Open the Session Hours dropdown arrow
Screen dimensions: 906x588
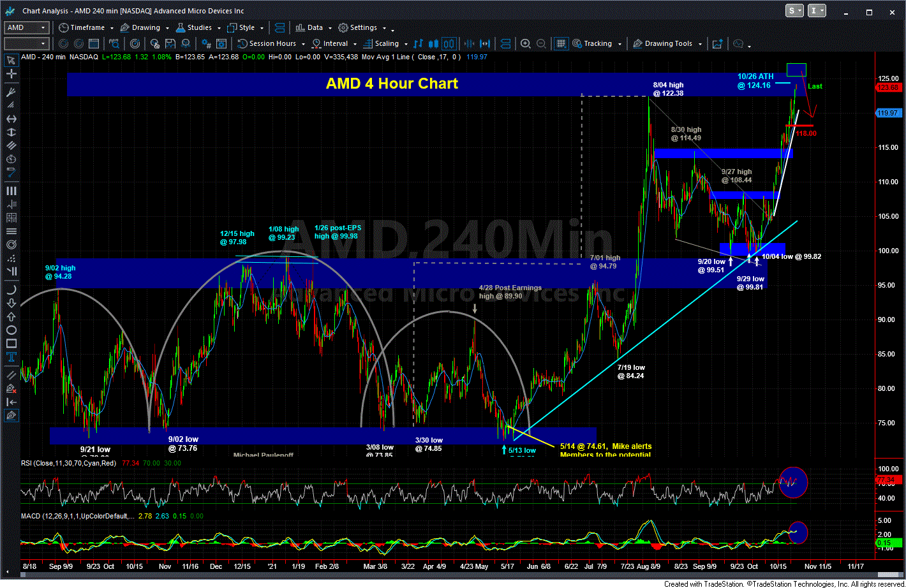tap(303, 44)
